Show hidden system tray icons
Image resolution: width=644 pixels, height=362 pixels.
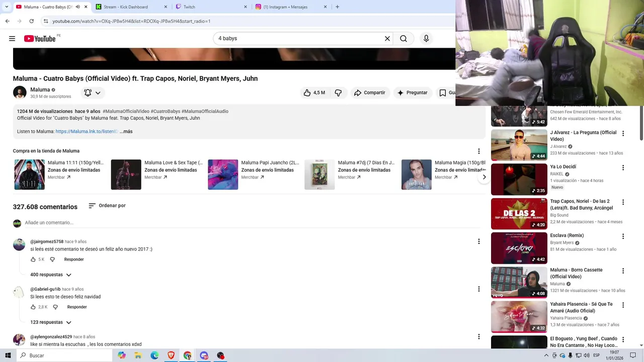pyautogui.click(x=546, y=355)
